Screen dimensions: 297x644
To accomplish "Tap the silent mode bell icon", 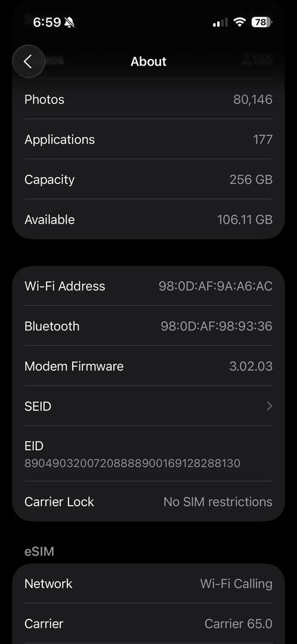I will tap(69, 22).
